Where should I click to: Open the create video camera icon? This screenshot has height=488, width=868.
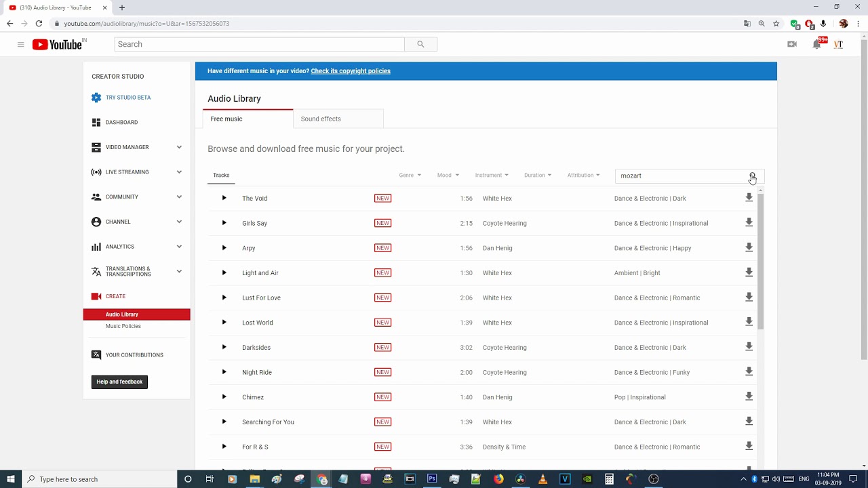click(x=791, y=44)
